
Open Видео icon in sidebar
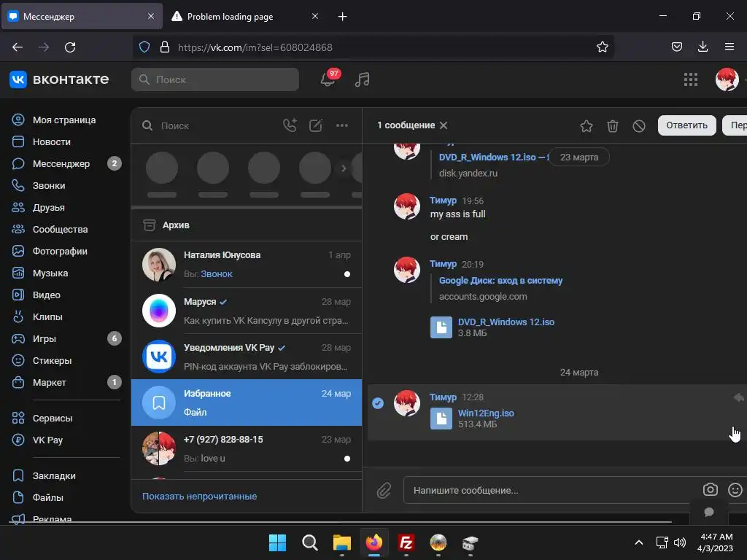click(18, 295)
